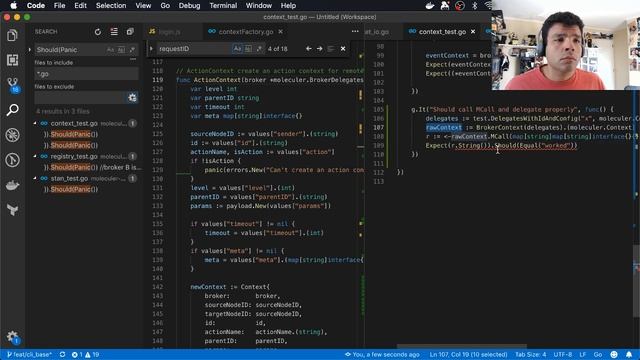
Task: Close the context_test.go tab
Action: click(473, 31)
